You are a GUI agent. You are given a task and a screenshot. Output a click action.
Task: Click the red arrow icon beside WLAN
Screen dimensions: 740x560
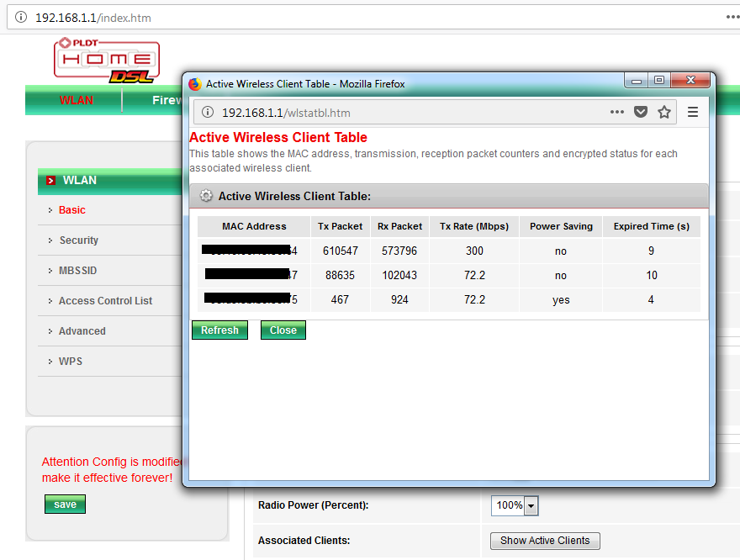coord(50,180)
